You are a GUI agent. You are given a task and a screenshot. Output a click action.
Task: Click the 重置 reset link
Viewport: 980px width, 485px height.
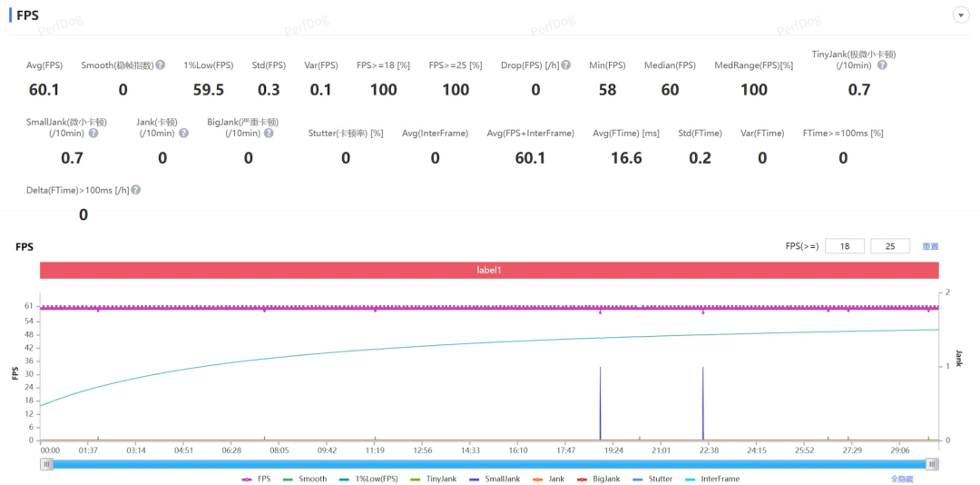[x=931, y=246]
